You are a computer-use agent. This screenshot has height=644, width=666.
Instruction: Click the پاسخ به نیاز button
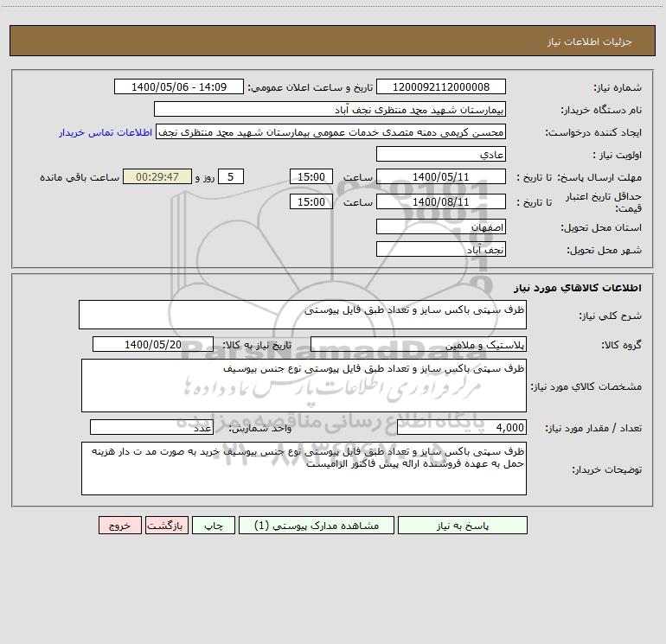click(463, 526)
